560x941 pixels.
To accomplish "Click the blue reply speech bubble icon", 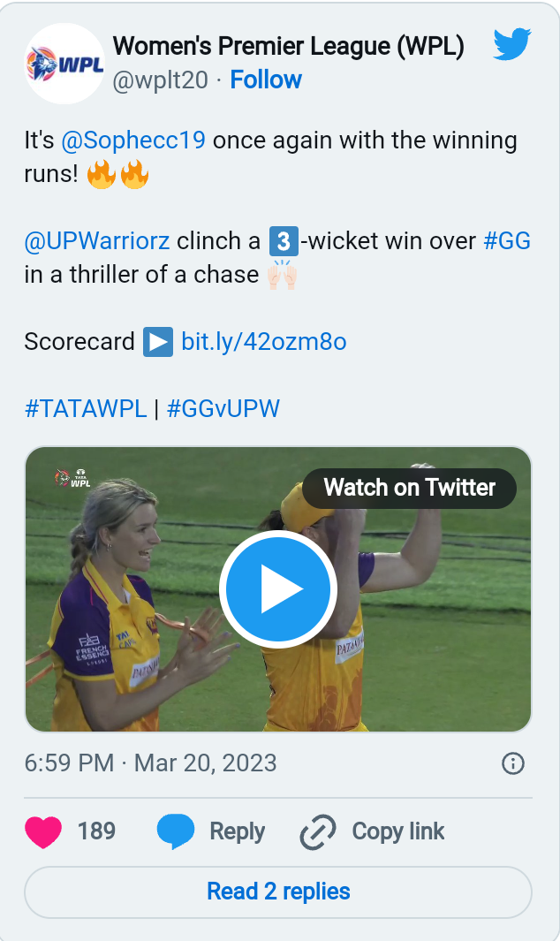I will point(175,831).
